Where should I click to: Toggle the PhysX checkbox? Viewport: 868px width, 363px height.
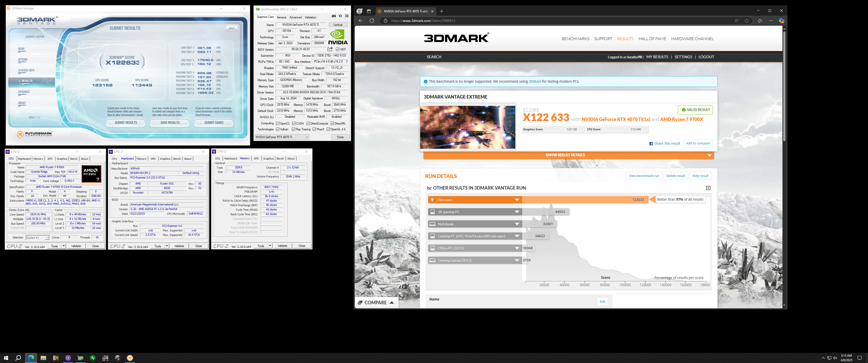[314, 129]
